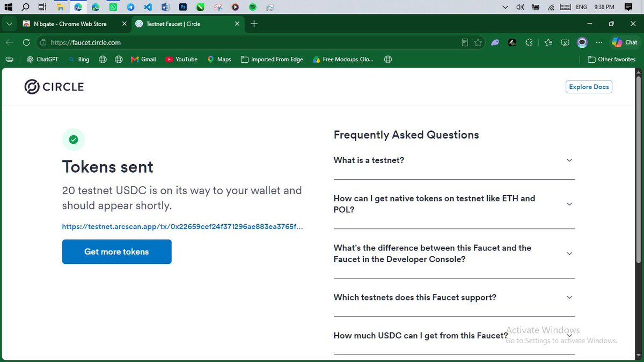Close the Nibgate Chrome Web Store tab
Viewport: 644px width, 362px height.
pyautogui.click(x=124, y=24)
